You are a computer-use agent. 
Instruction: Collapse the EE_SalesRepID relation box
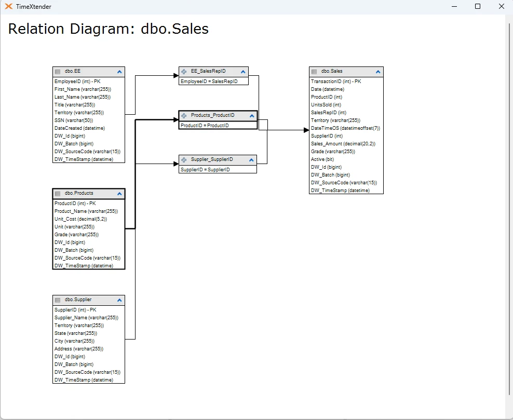tap(243, 72)
